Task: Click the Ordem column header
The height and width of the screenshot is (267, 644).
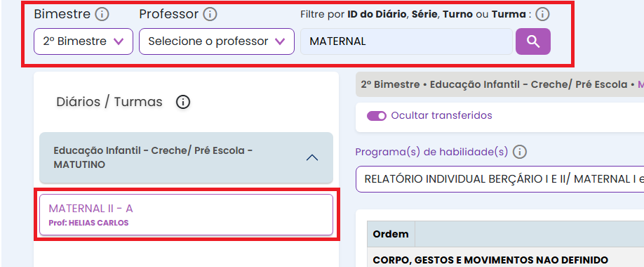Action: click(391, 234)
